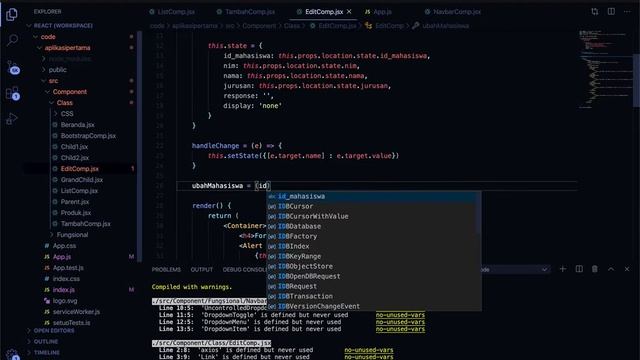Expand the Fungsional folder
640x360 pixels.
[x=72, y=235]
